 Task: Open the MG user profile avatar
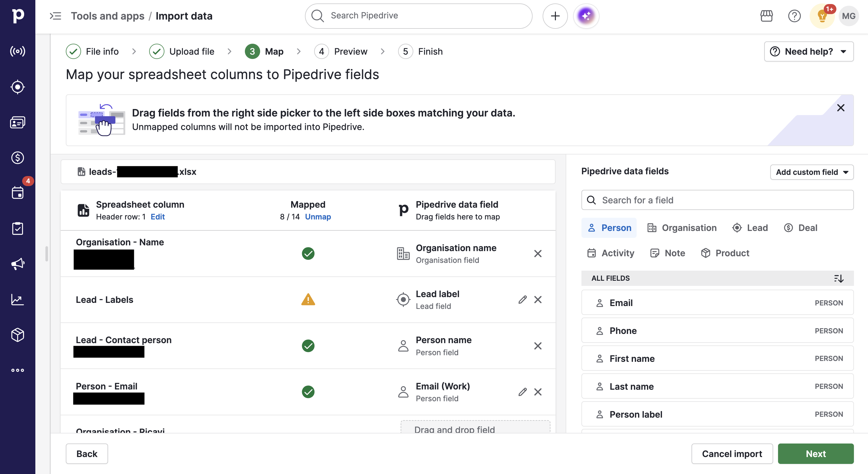(x=848, y=16)
